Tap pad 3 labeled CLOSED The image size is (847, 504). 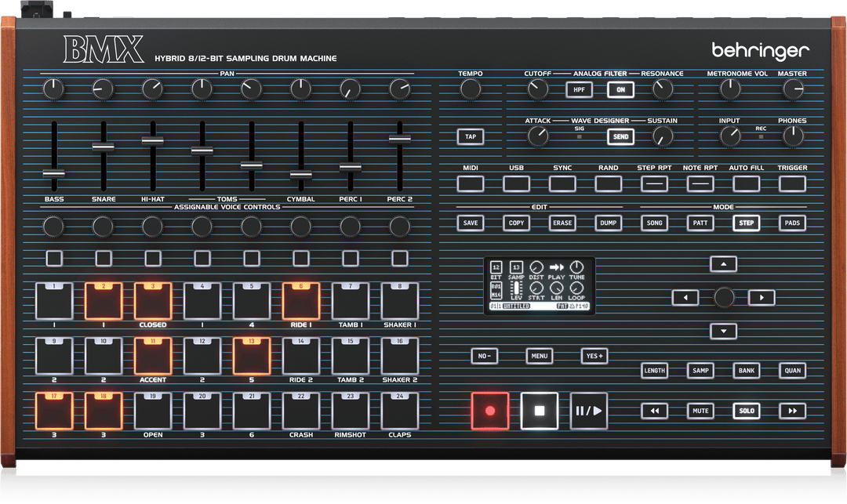coord(153,301)
